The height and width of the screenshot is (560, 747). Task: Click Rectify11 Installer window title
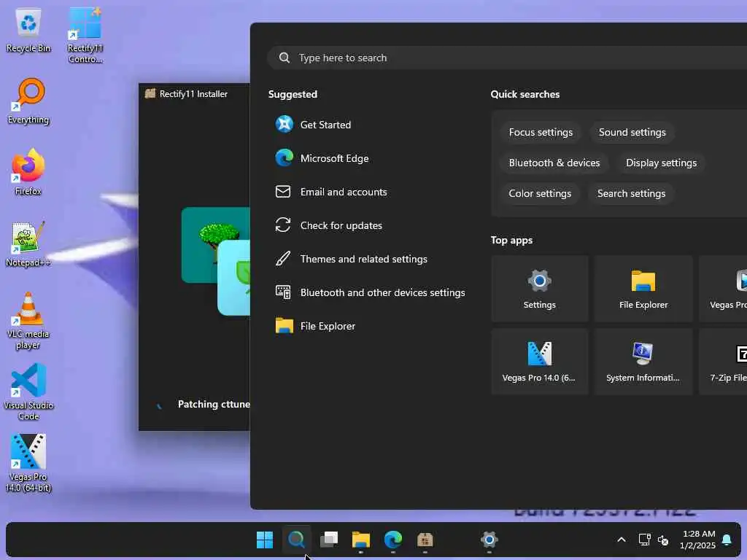pos(193,94)
